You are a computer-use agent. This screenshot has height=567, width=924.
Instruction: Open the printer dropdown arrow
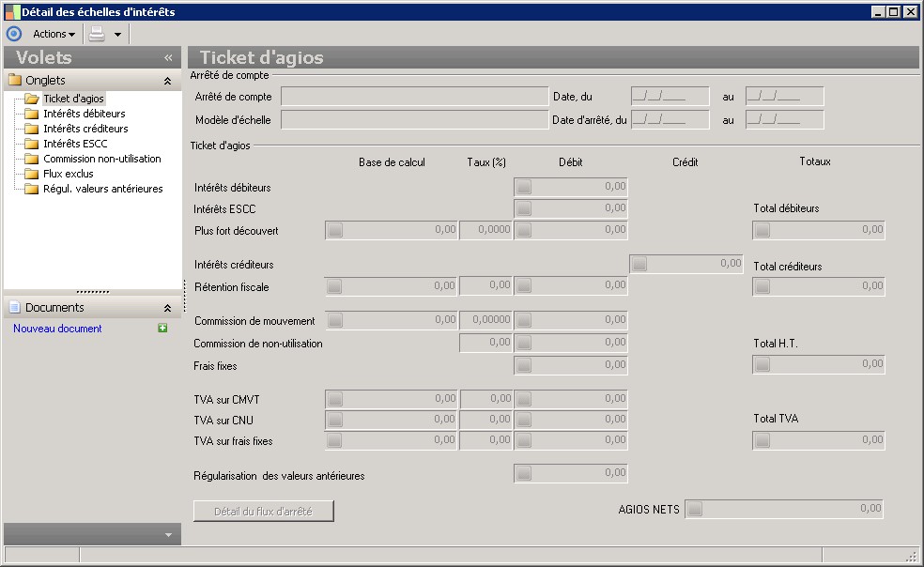point(118,35)
